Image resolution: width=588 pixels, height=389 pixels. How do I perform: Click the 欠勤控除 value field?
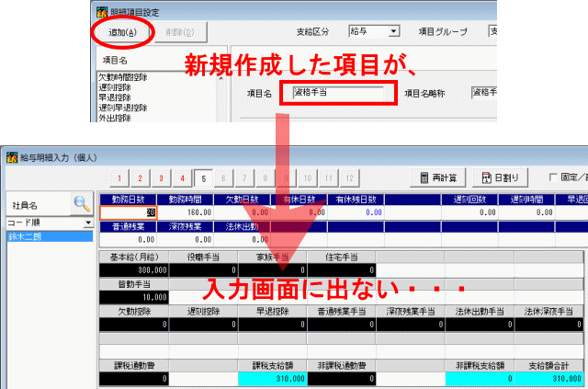(x=134, y=325)
